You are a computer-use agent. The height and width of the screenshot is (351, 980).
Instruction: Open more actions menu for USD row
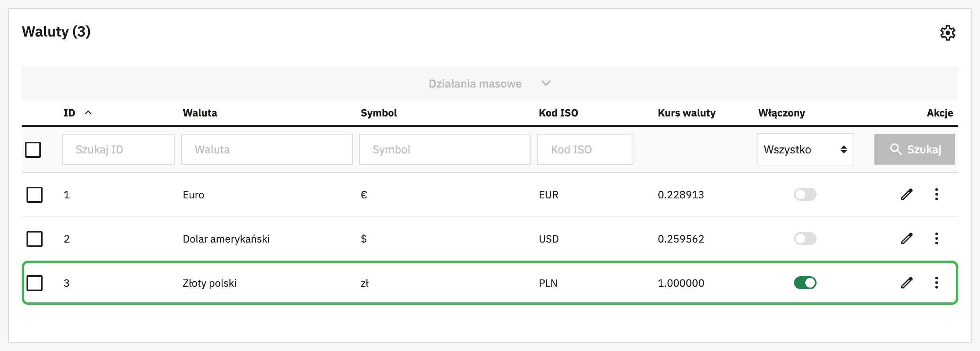click(x=937, y=239)
